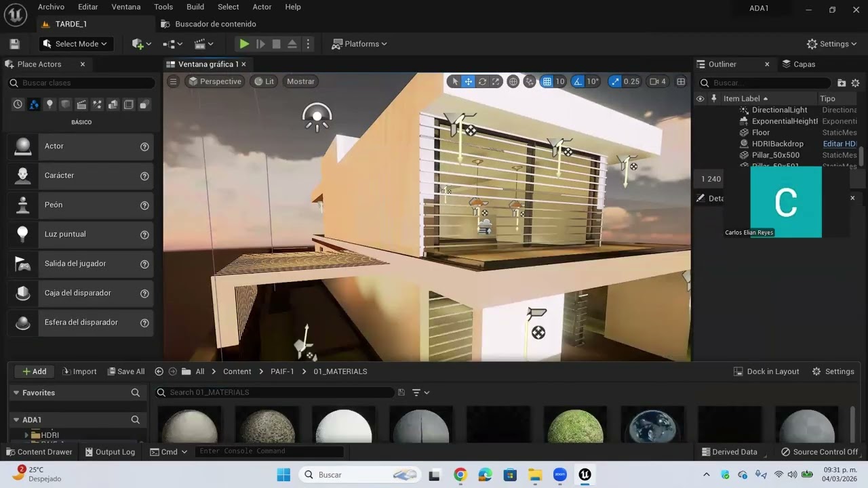Toggle scale snapping icon

tap(615, 81)
